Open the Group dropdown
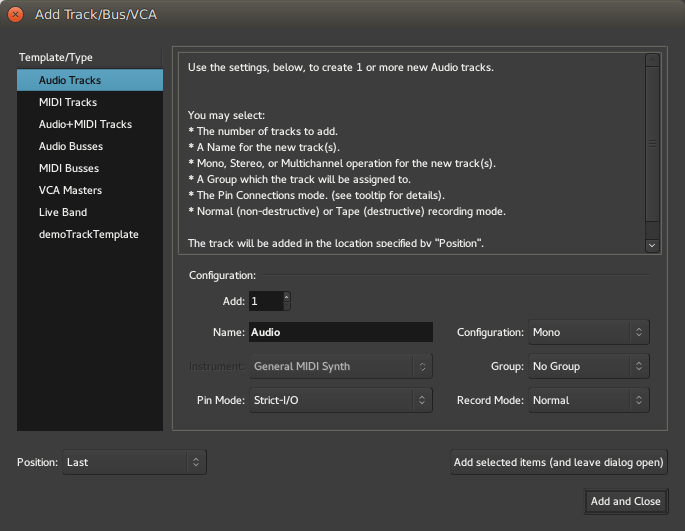 click(x=588, y=366)
